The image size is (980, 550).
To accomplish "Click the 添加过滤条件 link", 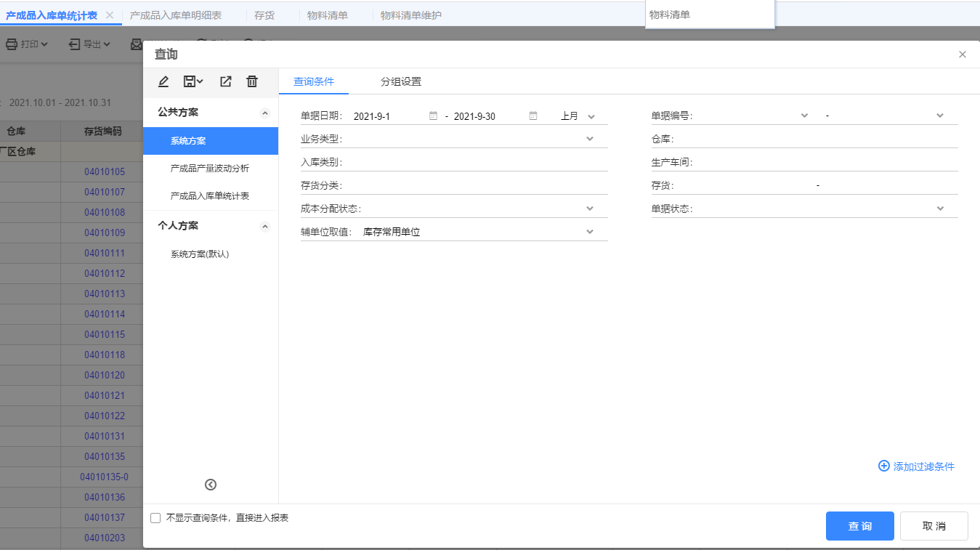I will pyautogui.click(x=924, y=466).
